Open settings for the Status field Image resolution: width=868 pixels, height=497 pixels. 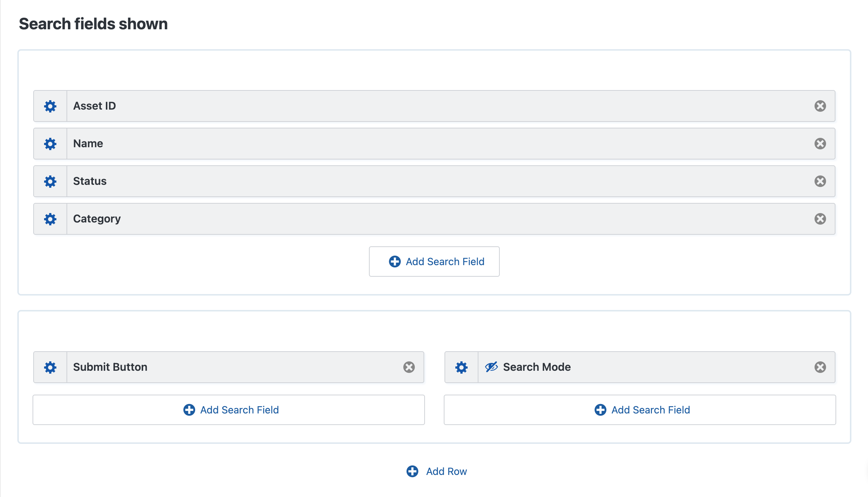pos(50,181)
